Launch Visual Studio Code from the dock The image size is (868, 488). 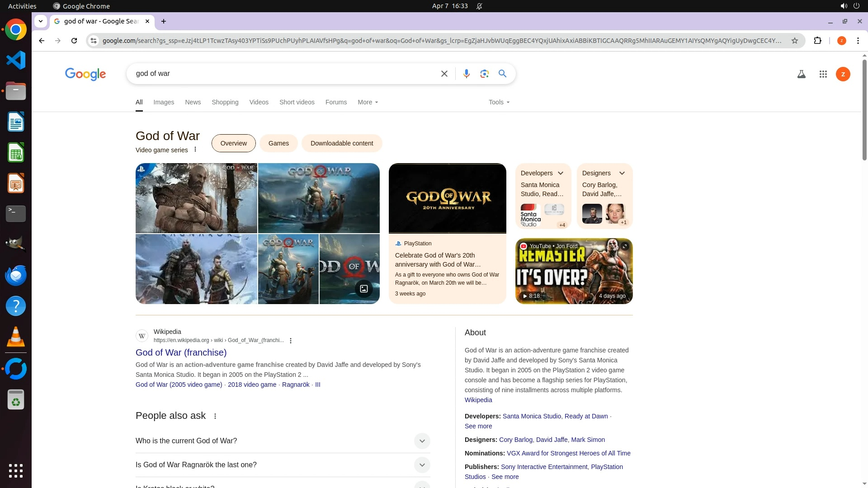tap(16, 60)
